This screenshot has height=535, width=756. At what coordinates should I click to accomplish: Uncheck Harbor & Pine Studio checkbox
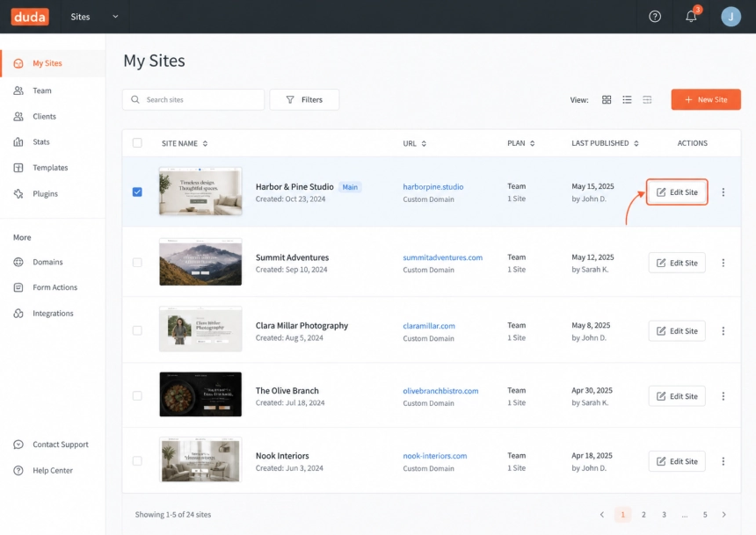pos(137,192)
